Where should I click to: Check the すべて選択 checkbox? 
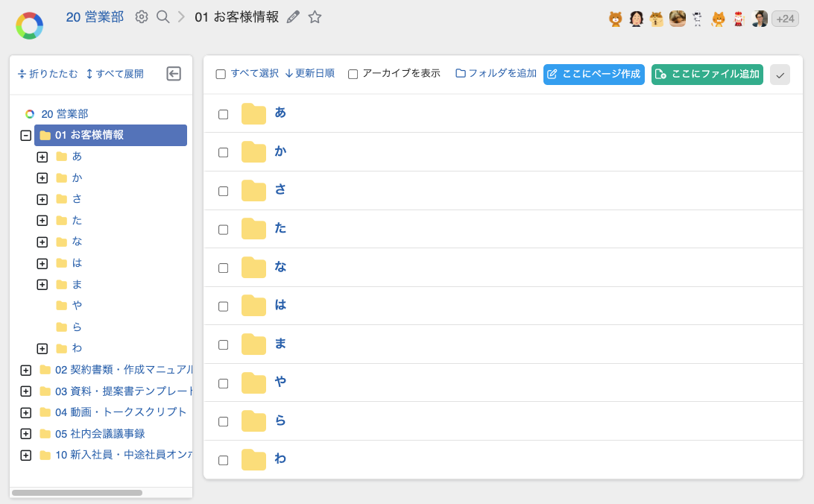pos(221,75)
